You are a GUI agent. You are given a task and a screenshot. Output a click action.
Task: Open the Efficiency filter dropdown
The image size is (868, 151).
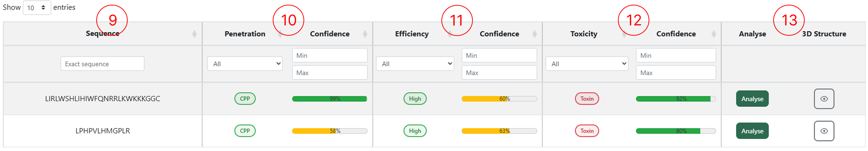[415, 64]
